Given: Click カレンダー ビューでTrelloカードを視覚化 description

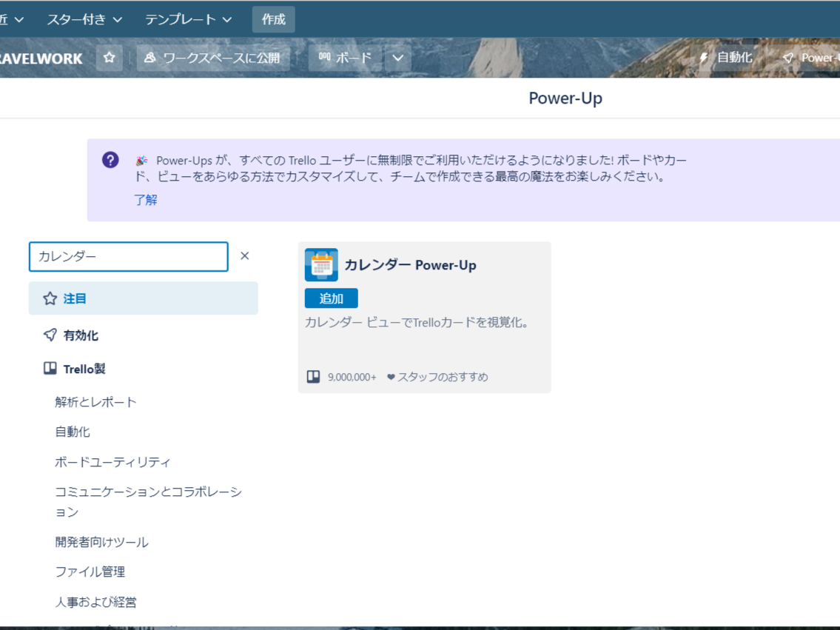Looking at the screenshot, I should click(x=417, y=323).
